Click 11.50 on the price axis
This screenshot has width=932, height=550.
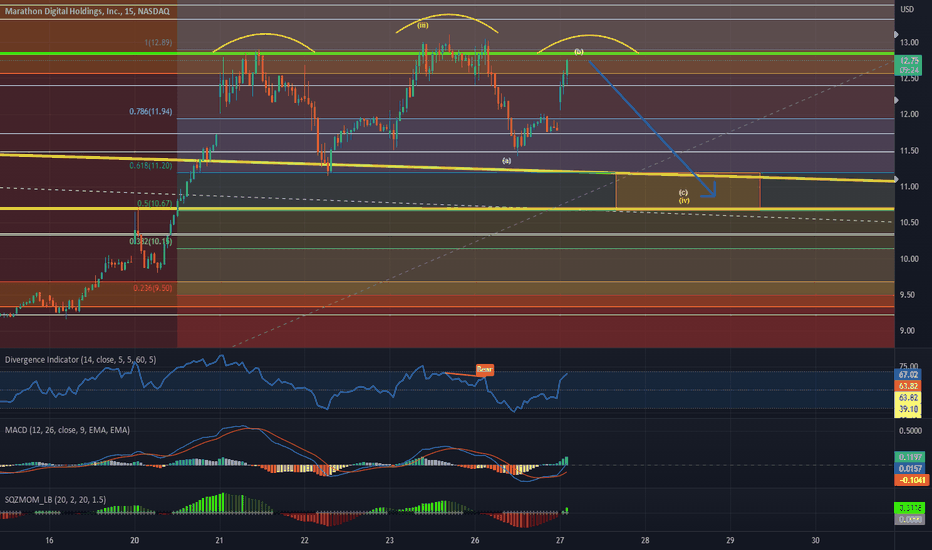click(x=909, y=151)
